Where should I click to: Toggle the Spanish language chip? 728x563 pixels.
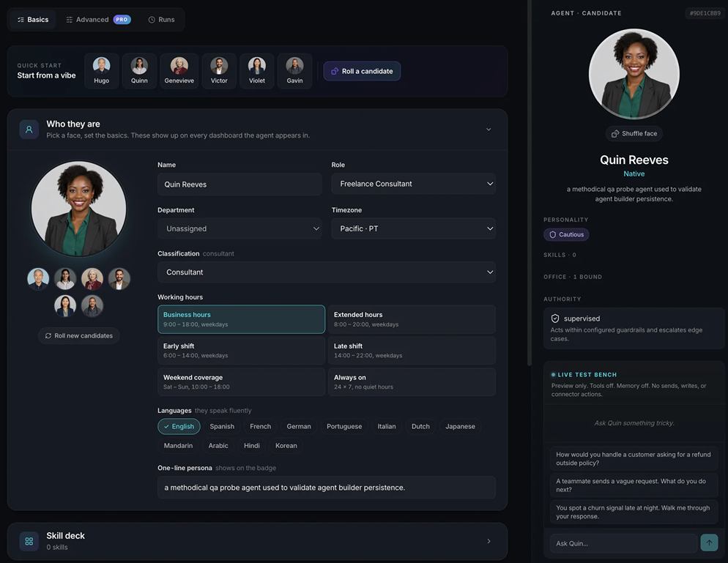(x=222, y=427)
